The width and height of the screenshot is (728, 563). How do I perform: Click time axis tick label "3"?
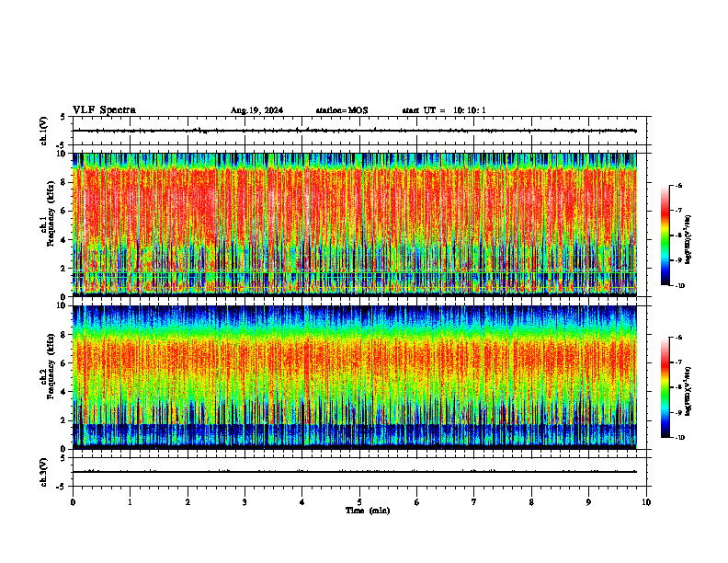(x=245, y=502)
